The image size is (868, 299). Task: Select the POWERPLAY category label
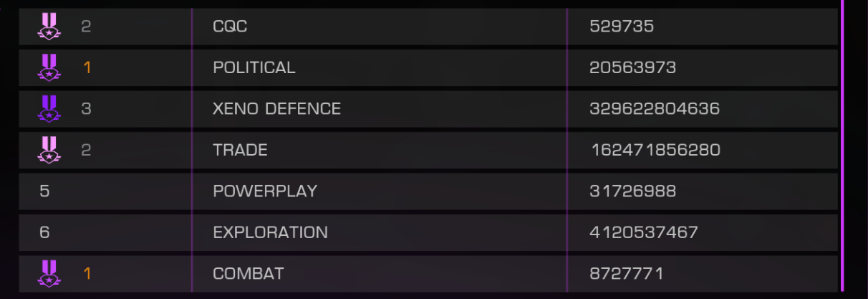point(265,191)
